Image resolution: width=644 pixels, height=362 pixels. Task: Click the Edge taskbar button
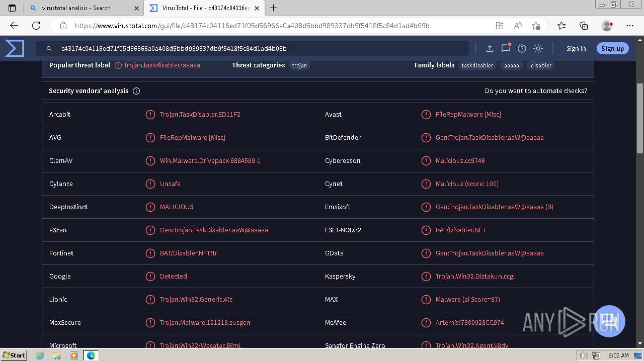pos(91,355)
